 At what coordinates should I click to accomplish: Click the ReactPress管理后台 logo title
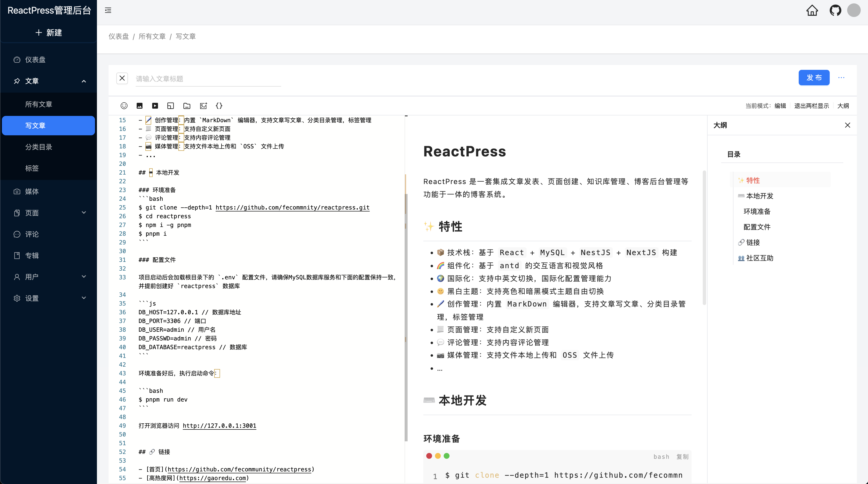pos(49,10)
